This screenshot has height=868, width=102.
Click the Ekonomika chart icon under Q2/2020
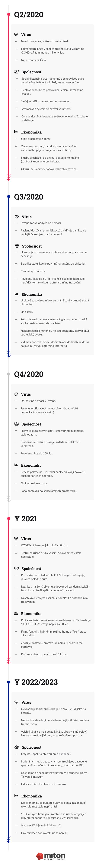tap(16, 132)
